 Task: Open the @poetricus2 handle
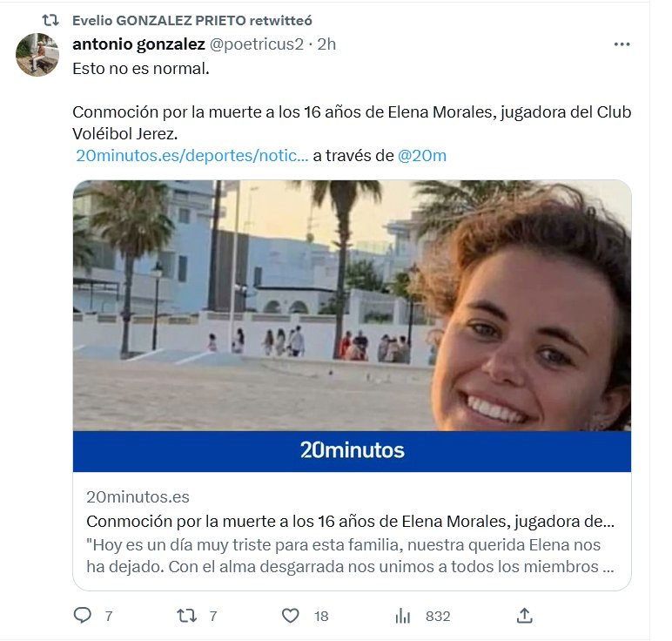(x=256, y=44)
